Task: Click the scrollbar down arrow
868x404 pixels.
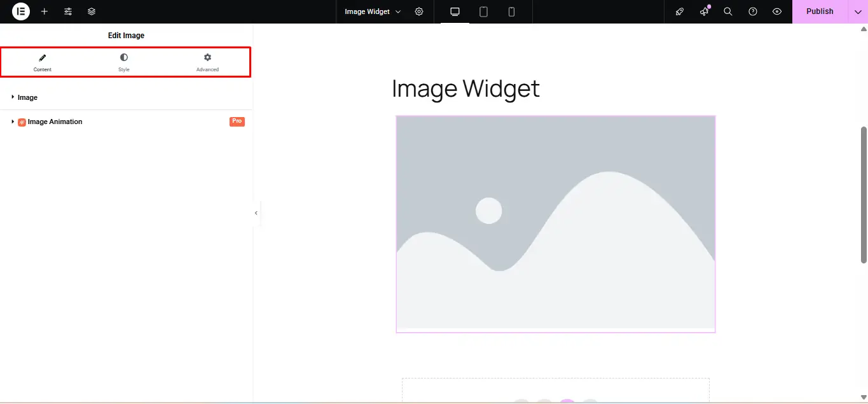Action: [864, 397]
